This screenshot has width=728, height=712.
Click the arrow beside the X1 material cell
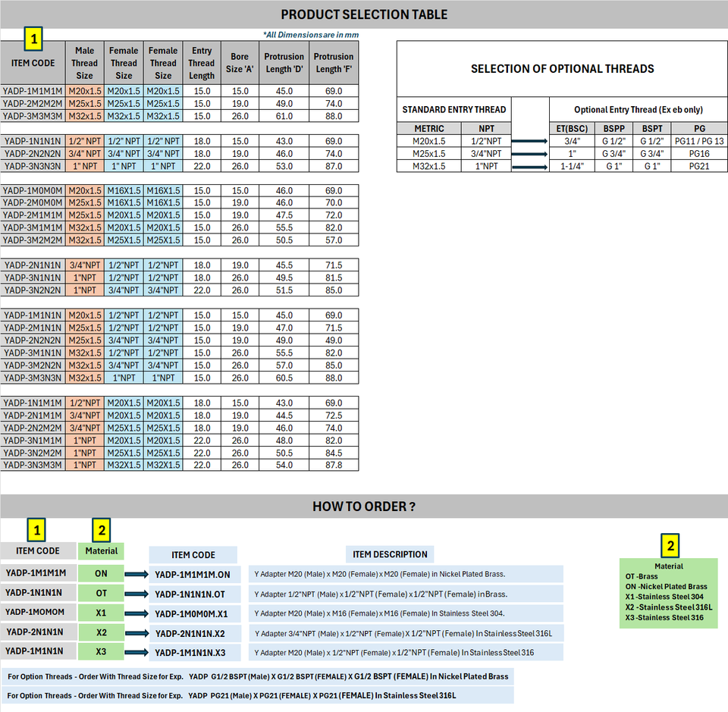pyautogui.click(x=136, y=613)
